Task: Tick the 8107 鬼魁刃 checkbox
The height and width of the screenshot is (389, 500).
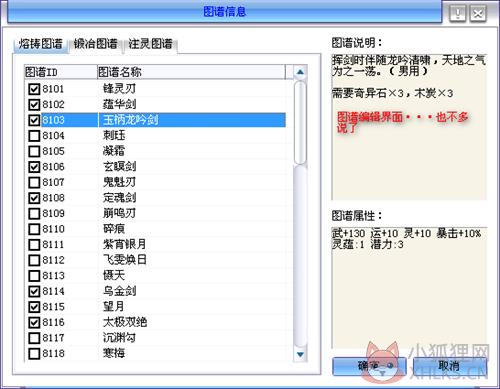Action: click(34, 182)
